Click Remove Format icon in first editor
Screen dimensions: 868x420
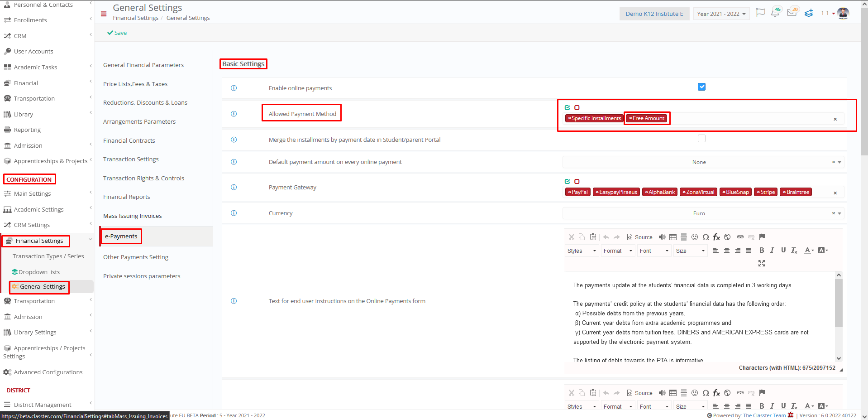(794, 251)
